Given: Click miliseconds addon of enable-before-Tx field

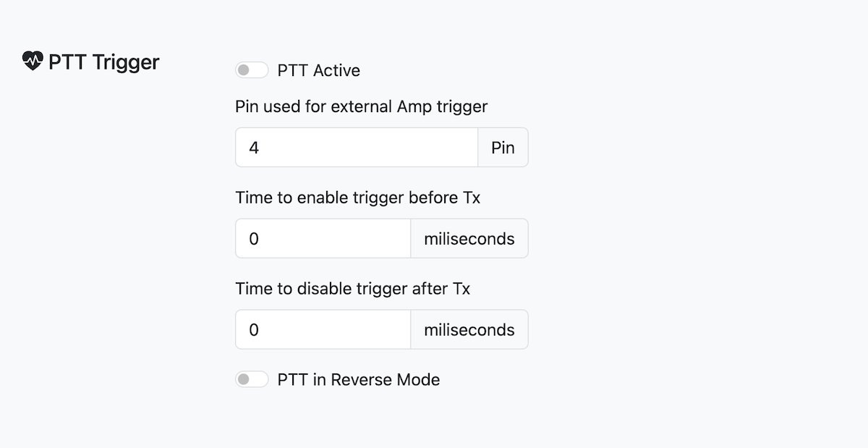Looking at the screenshot, I should (469, 239).
